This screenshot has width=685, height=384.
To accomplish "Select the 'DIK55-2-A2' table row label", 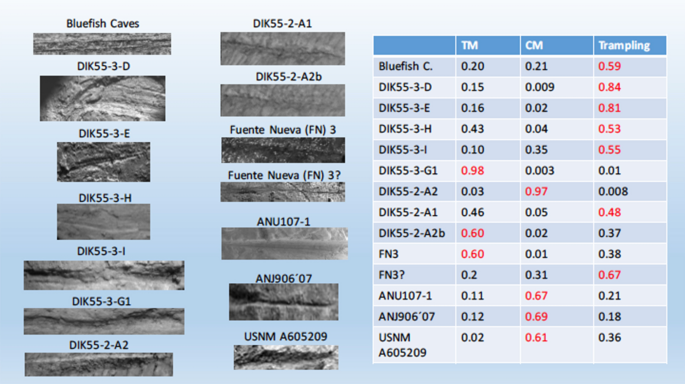I will click(408, 191).
